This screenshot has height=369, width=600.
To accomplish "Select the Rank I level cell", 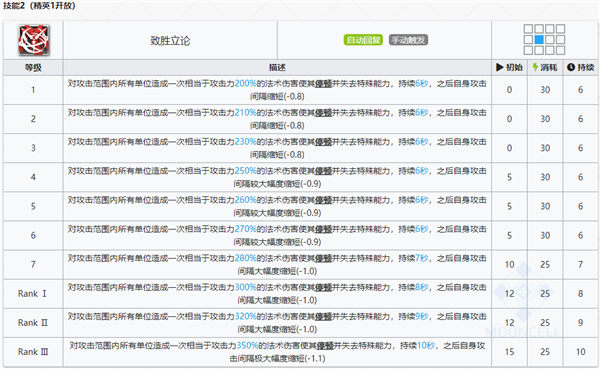I will tap(33, 294).
